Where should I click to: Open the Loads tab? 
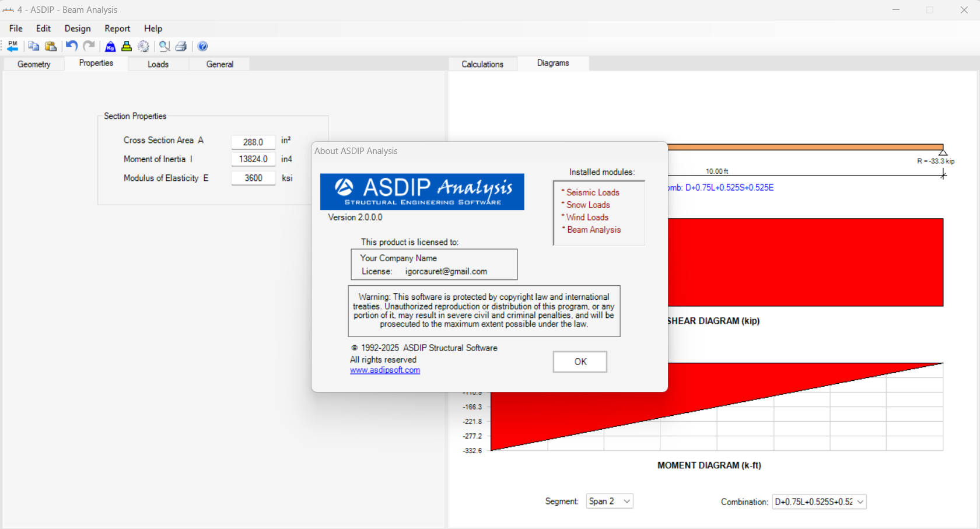tap(157, 64)
